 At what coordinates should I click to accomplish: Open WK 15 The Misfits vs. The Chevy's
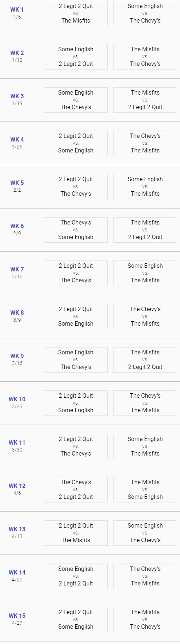point(145,620)
